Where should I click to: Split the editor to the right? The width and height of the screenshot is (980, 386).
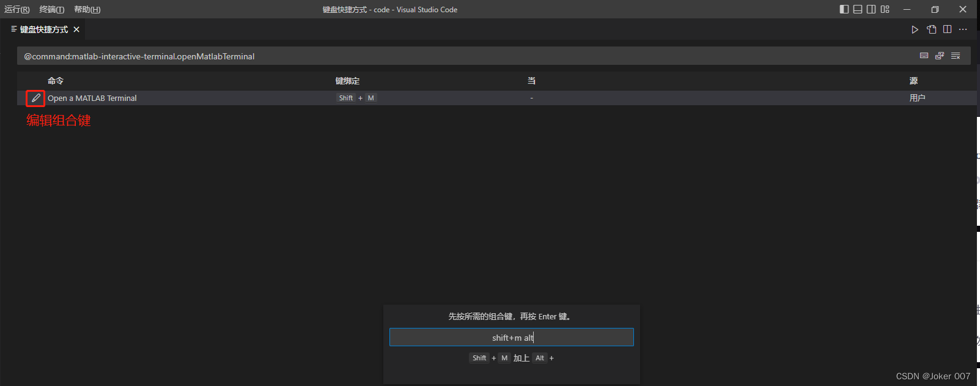tap(947, 29)
